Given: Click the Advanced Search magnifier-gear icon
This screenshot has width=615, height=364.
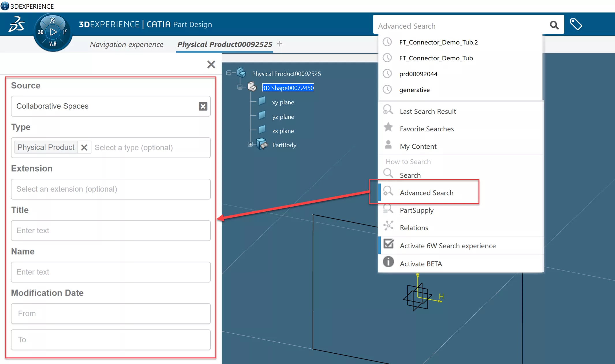Looking at the screenshot, I should point(388,191).
